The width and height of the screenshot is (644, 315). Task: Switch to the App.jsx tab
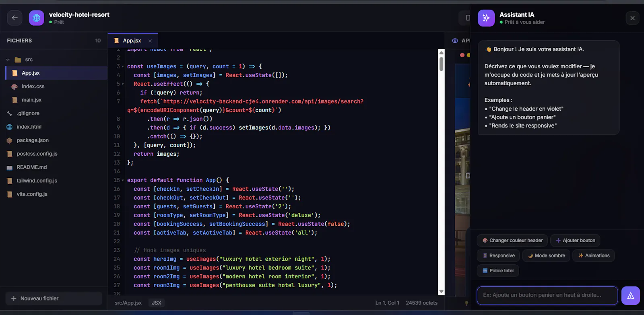coord(132,41)
